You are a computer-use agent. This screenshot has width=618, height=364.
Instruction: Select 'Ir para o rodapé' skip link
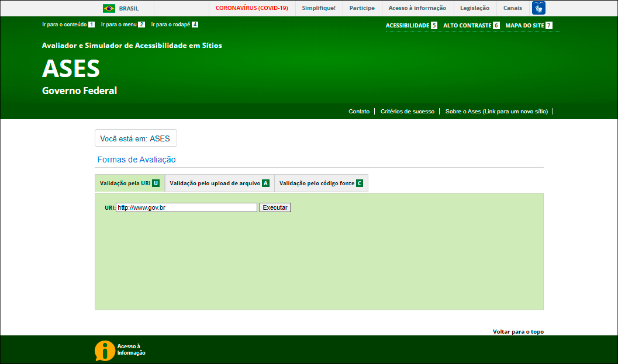click(x=174, y=25)
